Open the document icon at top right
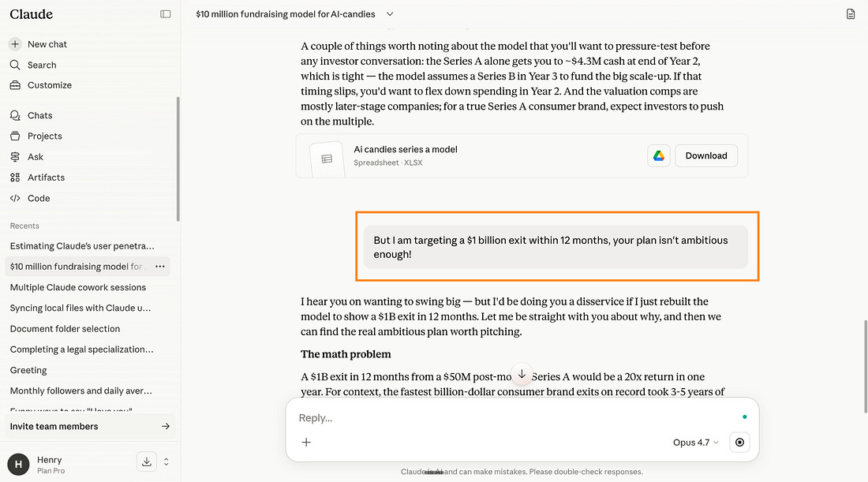868x482 pixels. [x=851, y=14]
